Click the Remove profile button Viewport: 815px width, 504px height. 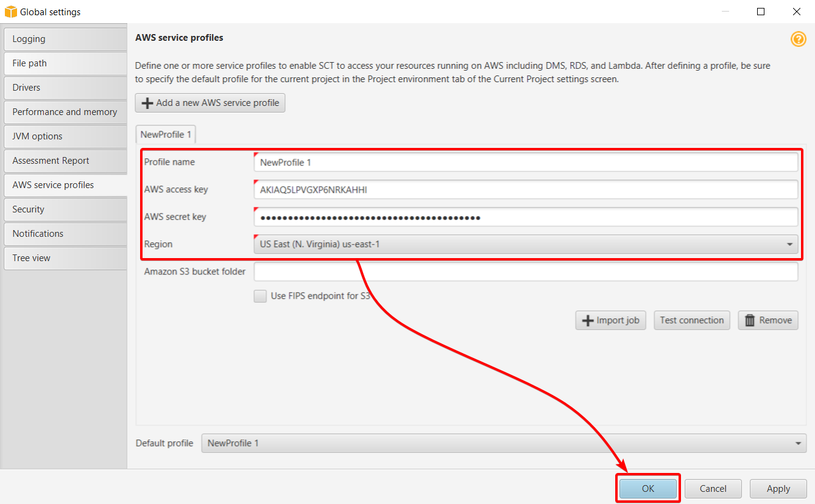click(x=768, y=320)
